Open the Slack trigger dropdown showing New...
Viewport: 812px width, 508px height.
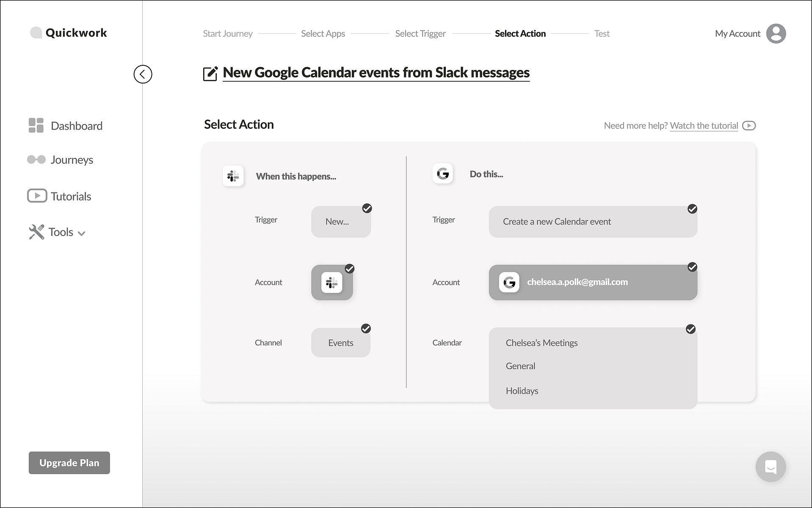tap(341, 222)
